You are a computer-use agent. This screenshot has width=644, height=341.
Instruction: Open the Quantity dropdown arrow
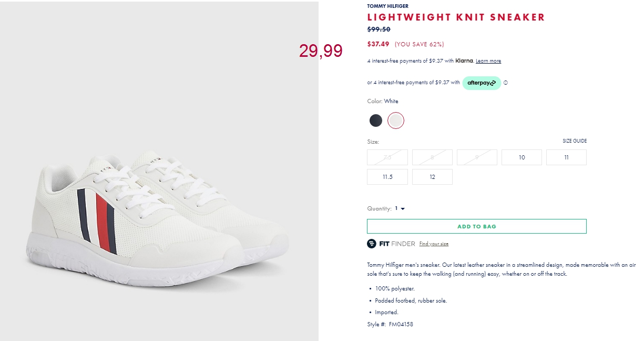403,209
